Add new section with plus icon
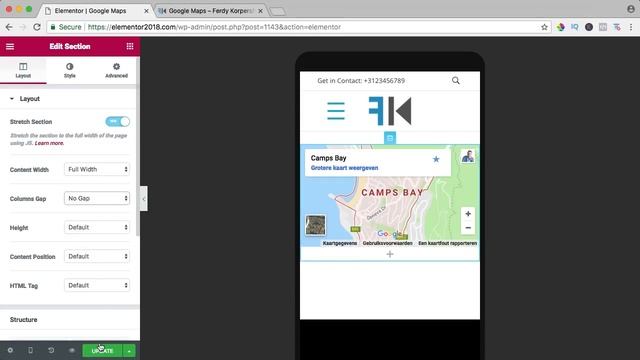Screen dimensions: 640x360 tap(390, 254)
